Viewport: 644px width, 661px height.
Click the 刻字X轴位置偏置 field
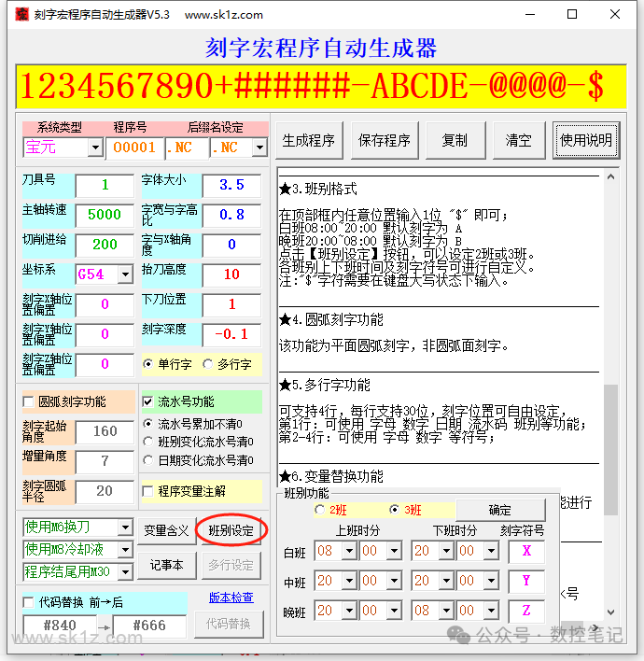[105, 304]
